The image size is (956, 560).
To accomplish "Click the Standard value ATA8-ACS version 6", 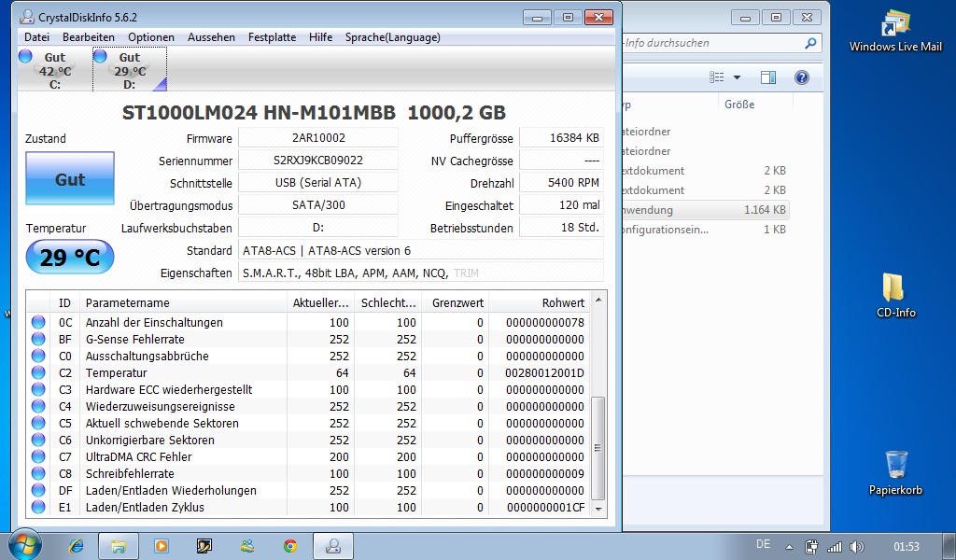I will point(421,250).
